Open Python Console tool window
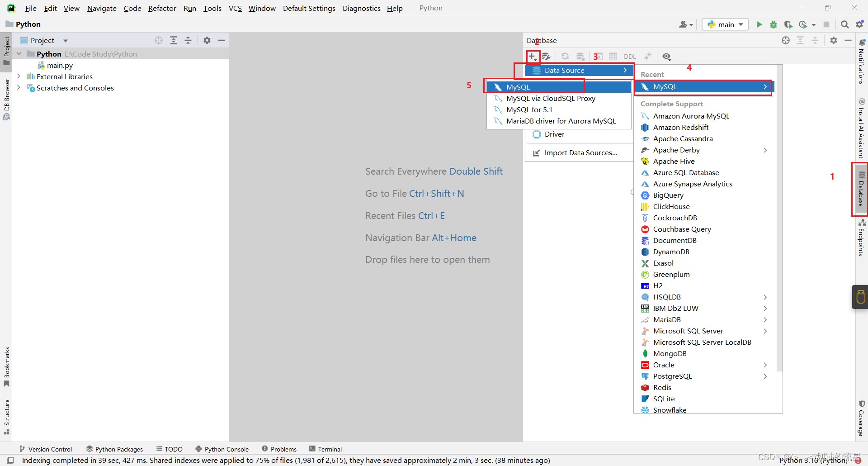 pyautogui.click(x=222, y=449)
